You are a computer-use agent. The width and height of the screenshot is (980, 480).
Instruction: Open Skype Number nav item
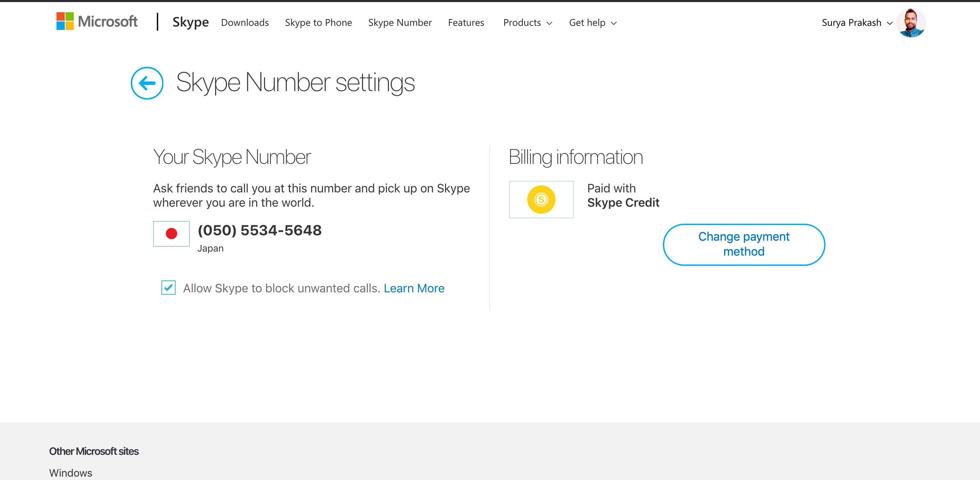click(400, 23)
